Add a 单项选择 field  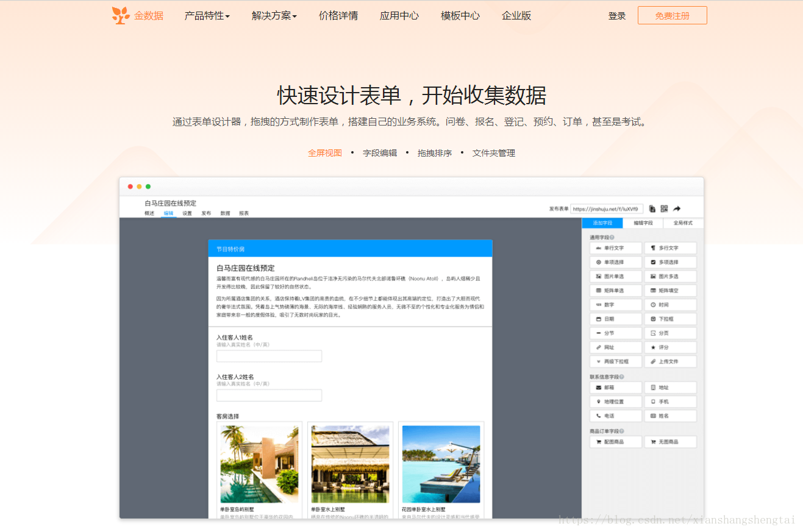(616, 262)
